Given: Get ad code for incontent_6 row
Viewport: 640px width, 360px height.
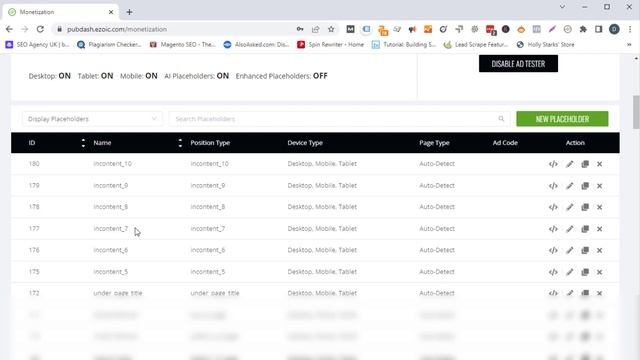Looking at the screenshot, I should 553,250.
